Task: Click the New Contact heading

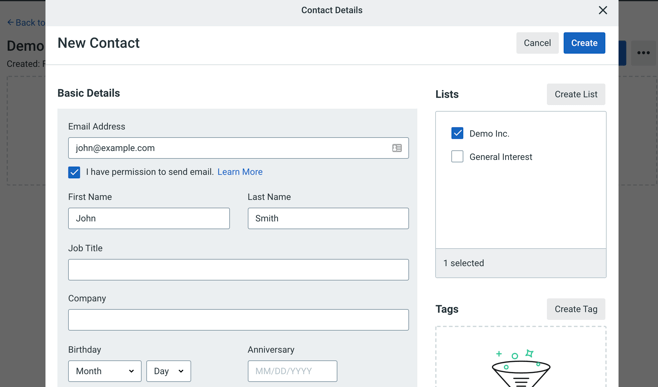Action: (99, 43)
